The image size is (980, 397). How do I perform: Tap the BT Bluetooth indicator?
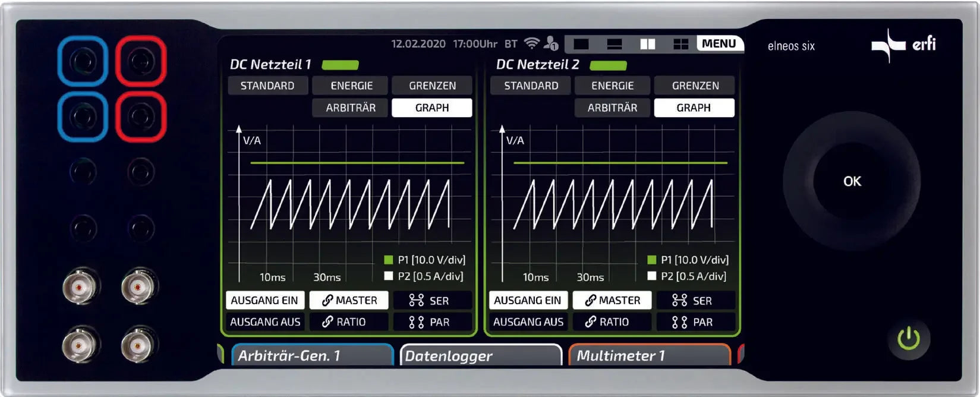[511, 44]
